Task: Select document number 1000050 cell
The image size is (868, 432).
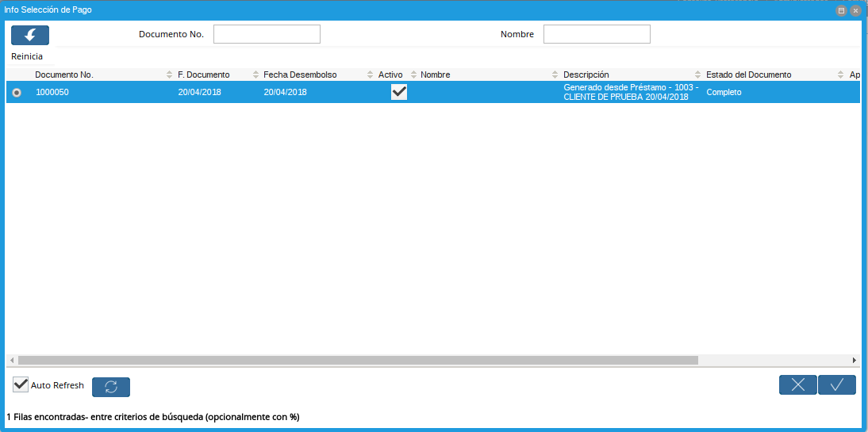Action: point(52,93)
